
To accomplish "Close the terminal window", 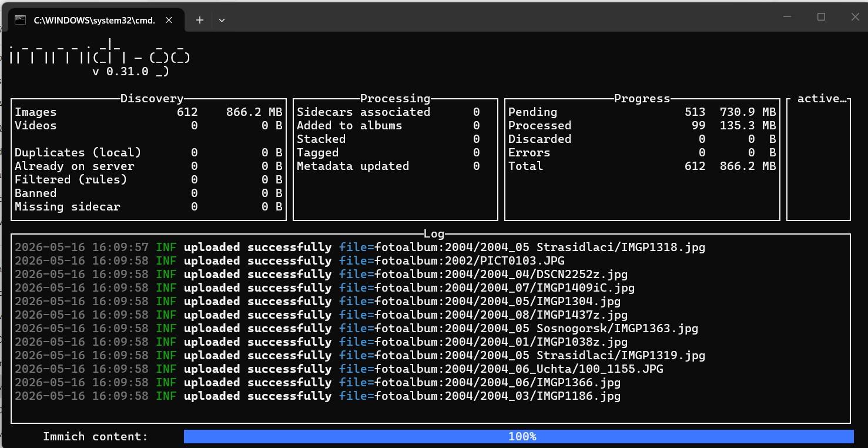I will point(855,17).
